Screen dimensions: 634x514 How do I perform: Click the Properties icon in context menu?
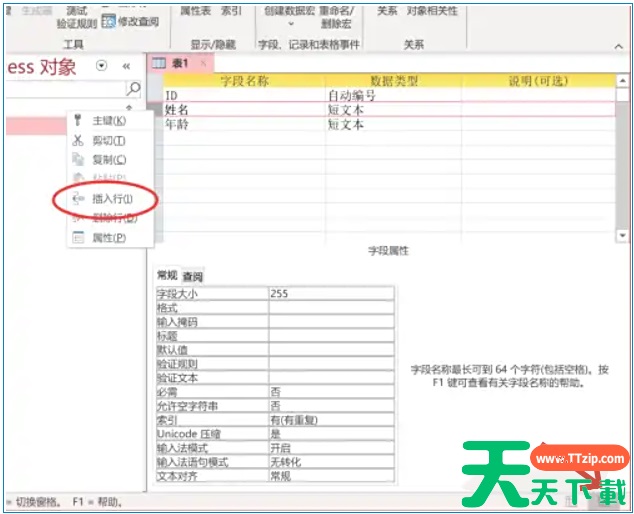click(x=78, y=238)
